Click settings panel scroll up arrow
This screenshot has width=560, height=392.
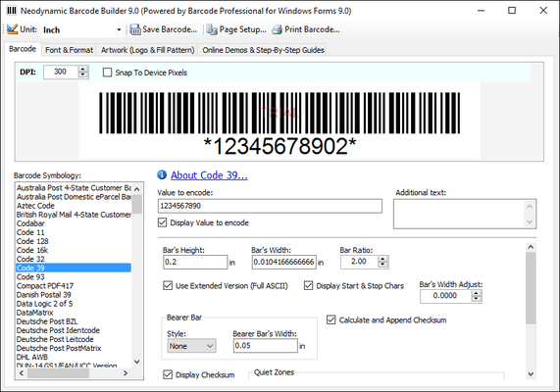(531, 247)
